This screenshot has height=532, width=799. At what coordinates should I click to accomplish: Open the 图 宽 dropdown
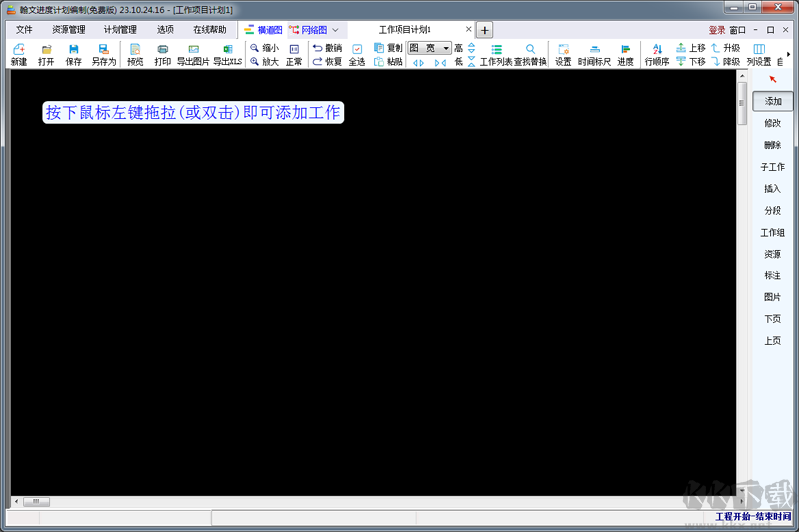430,48
